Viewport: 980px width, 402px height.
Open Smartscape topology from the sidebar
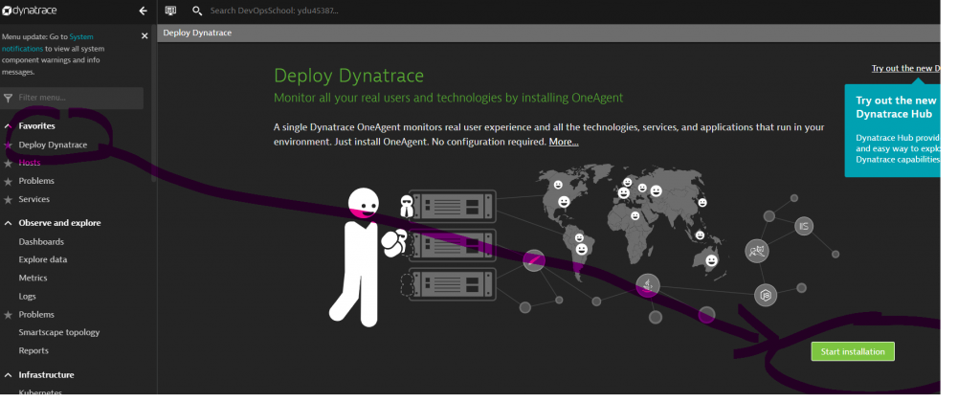tap(59, 332)
